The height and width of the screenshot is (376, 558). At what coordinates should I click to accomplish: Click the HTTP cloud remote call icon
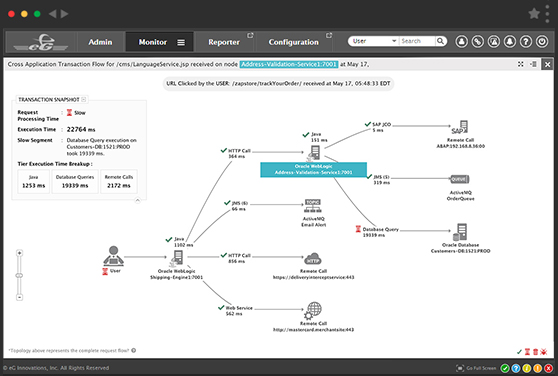pos(313,259)
